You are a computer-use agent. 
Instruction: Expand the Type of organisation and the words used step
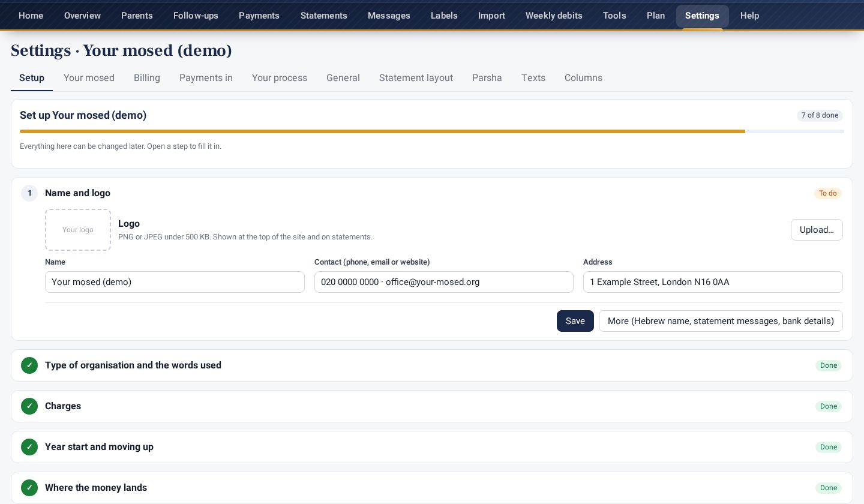432,365
